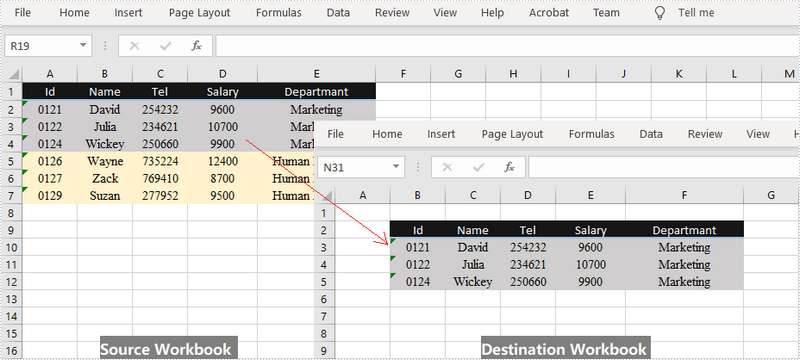Image resolution: width=800 pixels, height=360 pixels.
Task: Click cell Julia in destination workbook
Action: click(x=472, y=264)
